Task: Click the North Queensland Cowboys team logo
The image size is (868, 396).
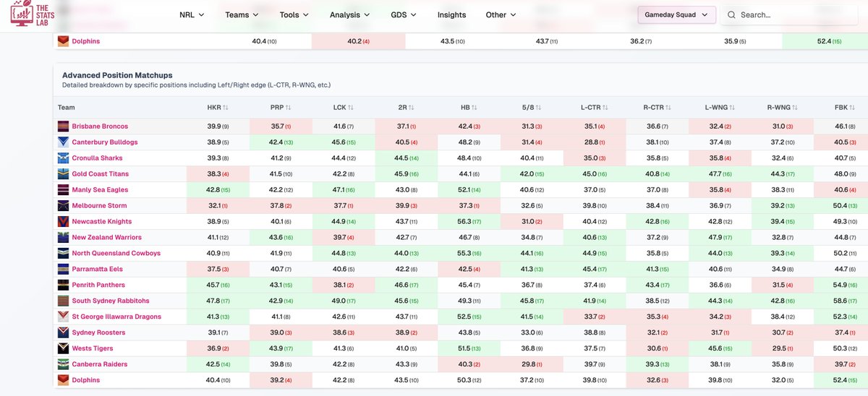Action: click(64, 254)
